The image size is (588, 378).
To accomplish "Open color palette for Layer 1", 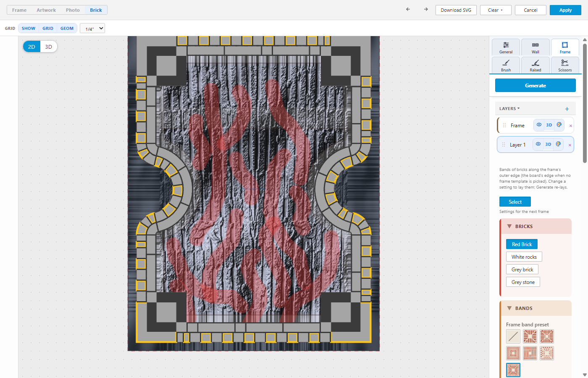I will pyautogui.click(x=558, y=144).
